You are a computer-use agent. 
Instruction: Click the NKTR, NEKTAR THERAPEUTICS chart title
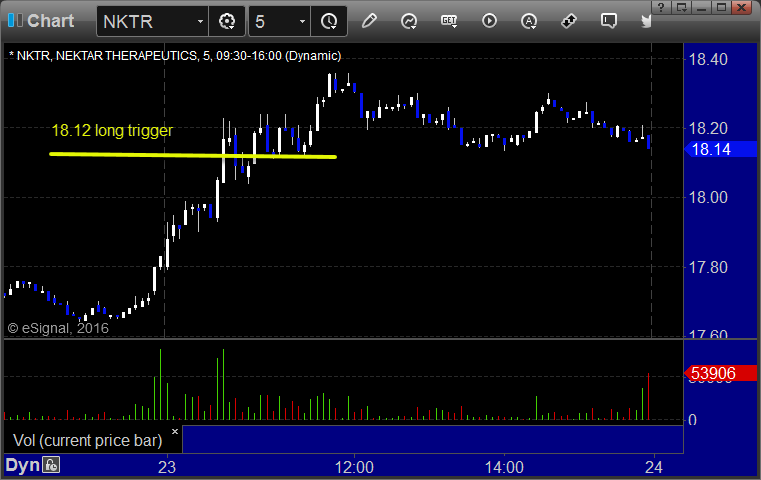coord(175,56)
